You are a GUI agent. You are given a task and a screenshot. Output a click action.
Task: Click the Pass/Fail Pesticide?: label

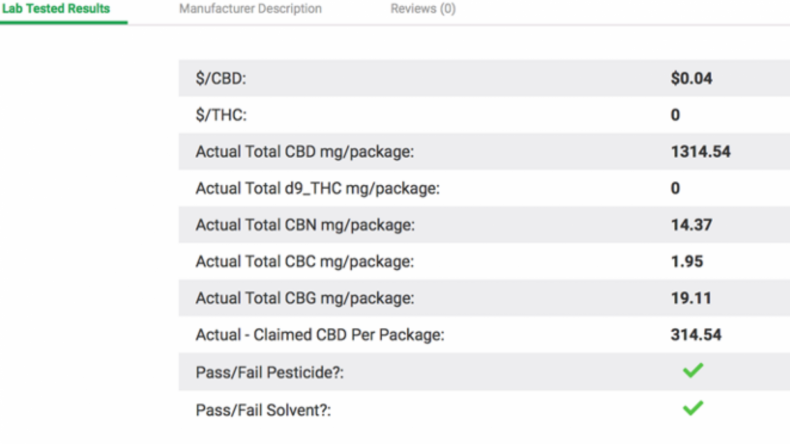click(270, 372)
